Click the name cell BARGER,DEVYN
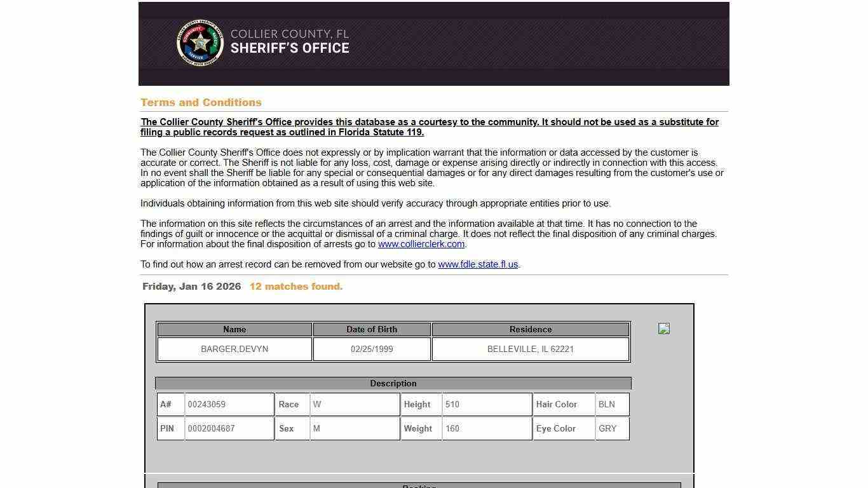This screenshot has height=488, width=868. pyautogui.click(x=234, y=349)
